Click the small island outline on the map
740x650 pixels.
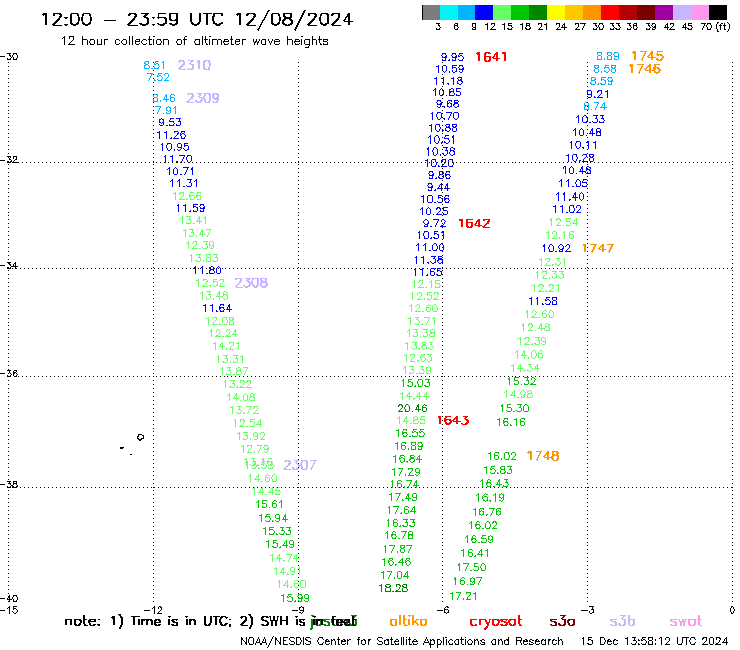pyautogui.click(x=140, y=437)
